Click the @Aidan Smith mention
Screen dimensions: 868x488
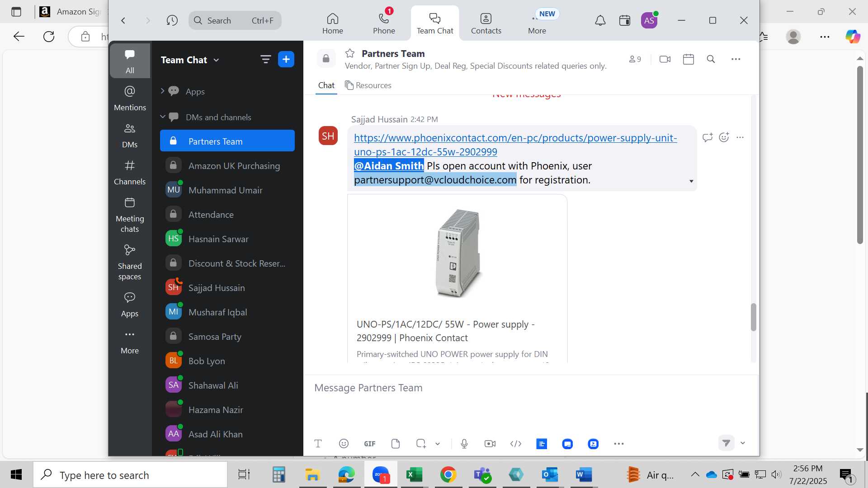389,166
